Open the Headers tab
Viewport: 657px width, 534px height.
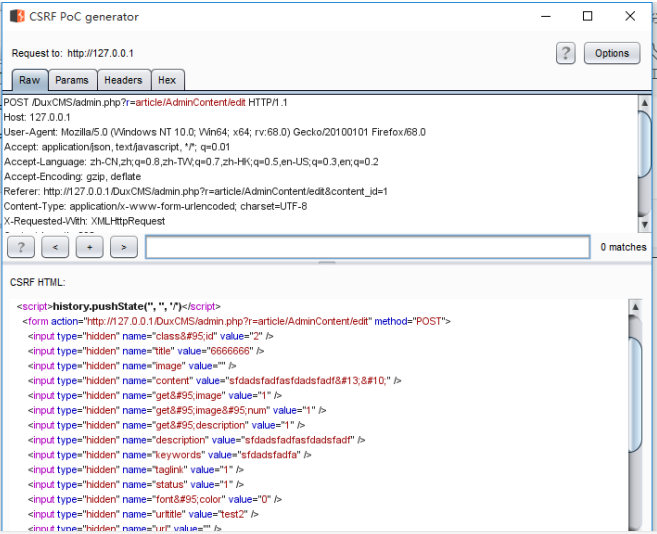pyautogui.click(x=123, y=80)
